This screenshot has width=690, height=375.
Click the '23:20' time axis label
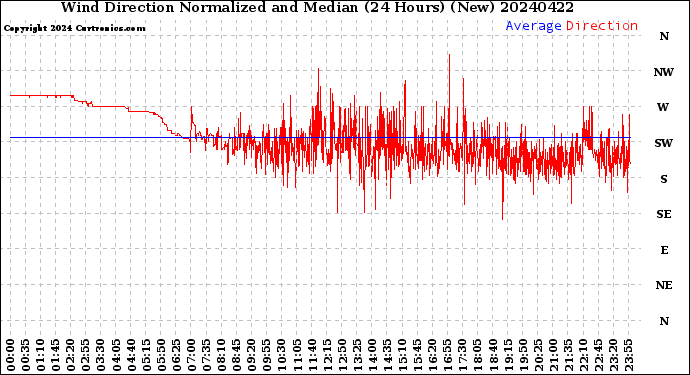pos(613,355)
